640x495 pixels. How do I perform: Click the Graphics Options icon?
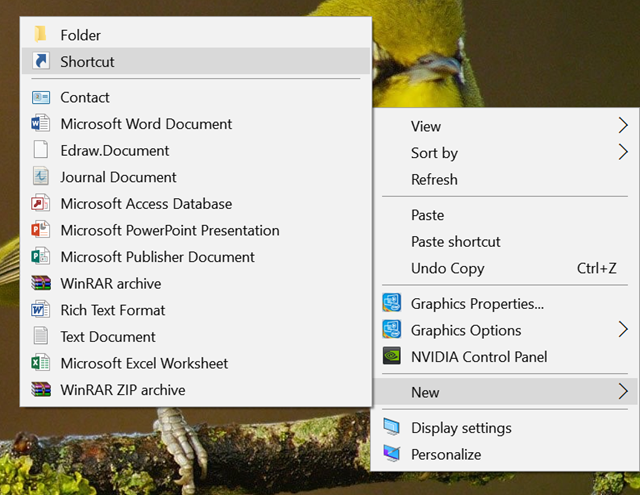pos(392,329)
